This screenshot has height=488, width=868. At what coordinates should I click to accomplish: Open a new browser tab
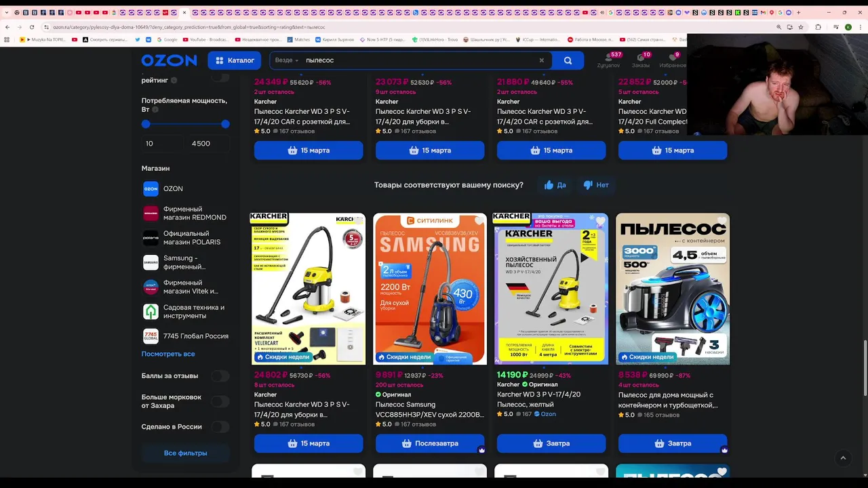(798, 12)
